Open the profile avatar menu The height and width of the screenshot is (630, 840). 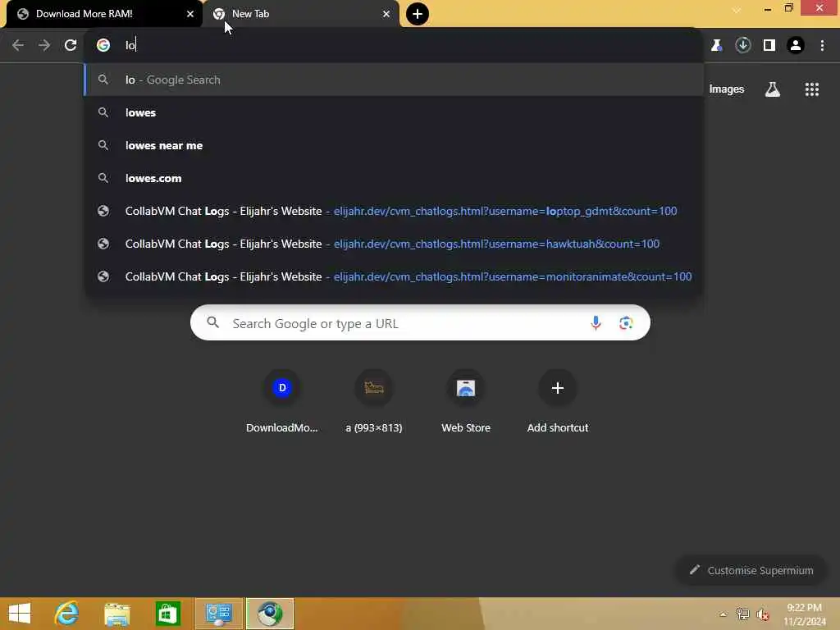pyautogui.click(x=796, y=45)
